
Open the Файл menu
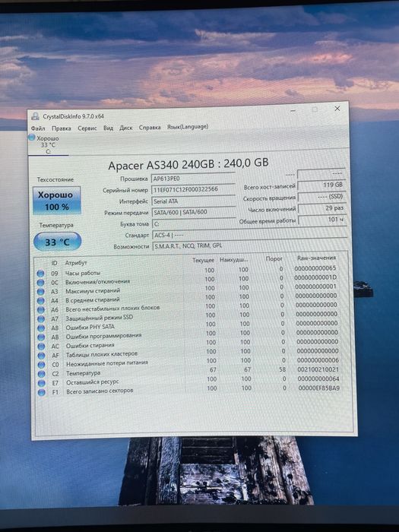(38, 128)
